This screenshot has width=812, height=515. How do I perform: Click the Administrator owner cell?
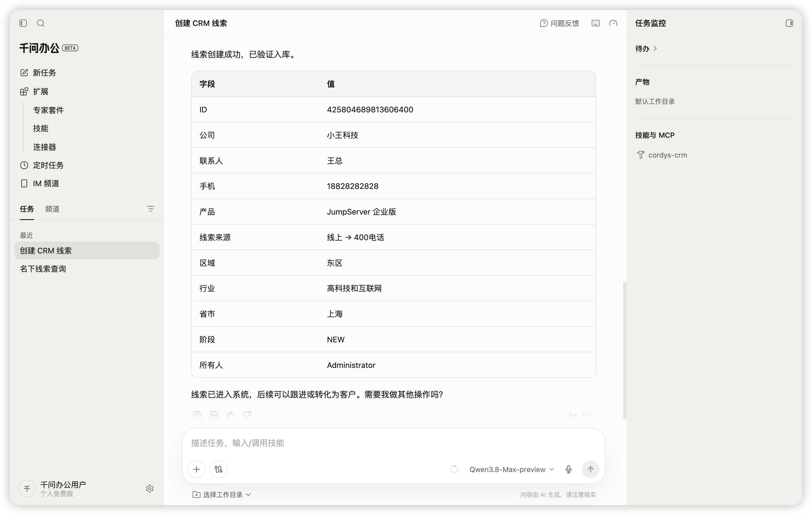click(351, 365)
